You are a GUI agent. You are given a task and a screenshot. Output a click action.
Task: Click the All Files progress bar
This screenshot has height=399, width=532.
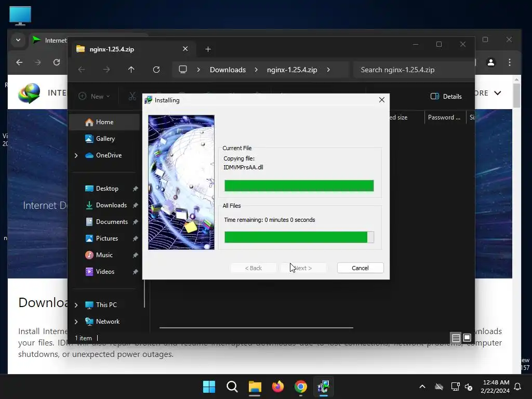[x=299, y=237]
